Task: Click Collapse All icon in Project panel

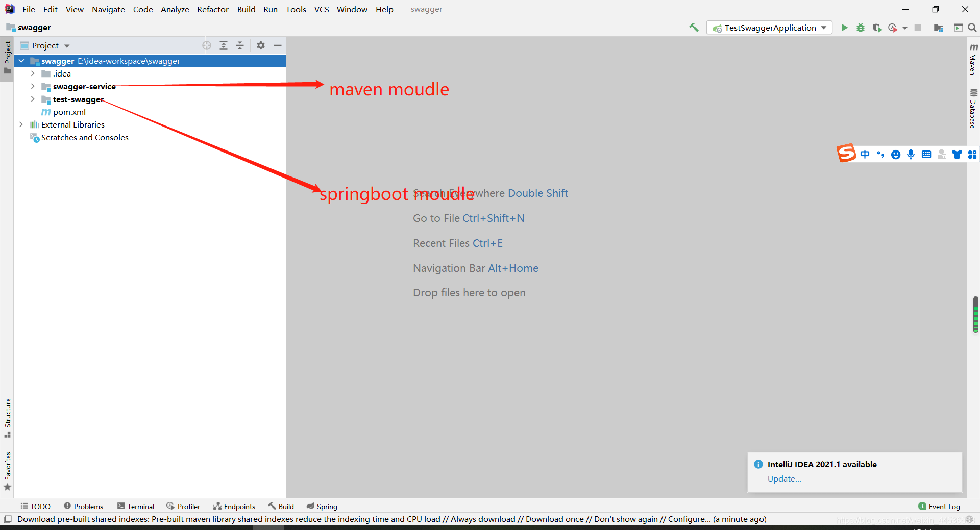Action: pyautogui.click(x=240, y=45)
